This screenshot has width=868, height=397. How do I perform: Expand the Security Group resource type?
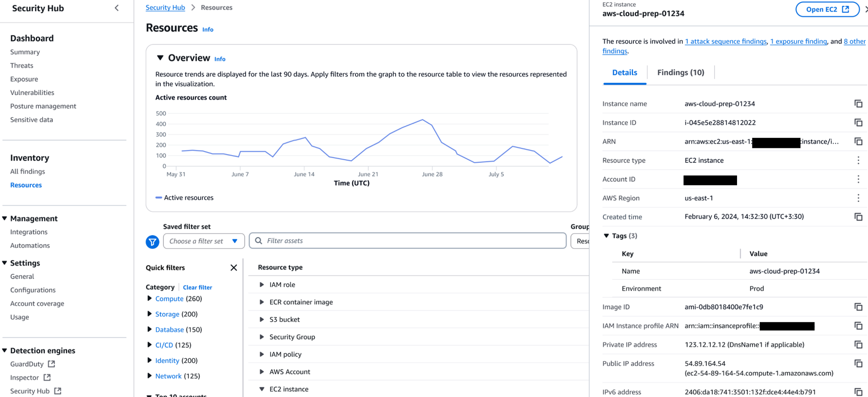pos(262,337)
